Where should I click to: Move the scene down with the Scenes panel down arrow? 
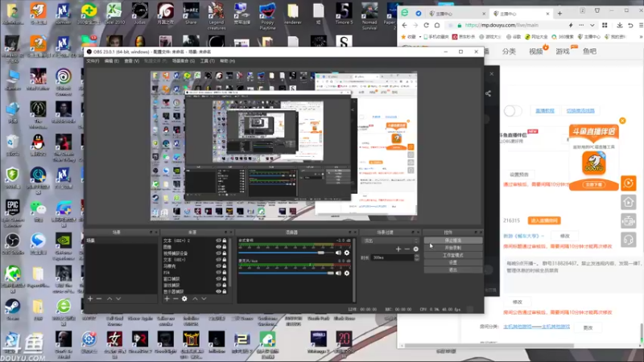[x=118, y=298]
